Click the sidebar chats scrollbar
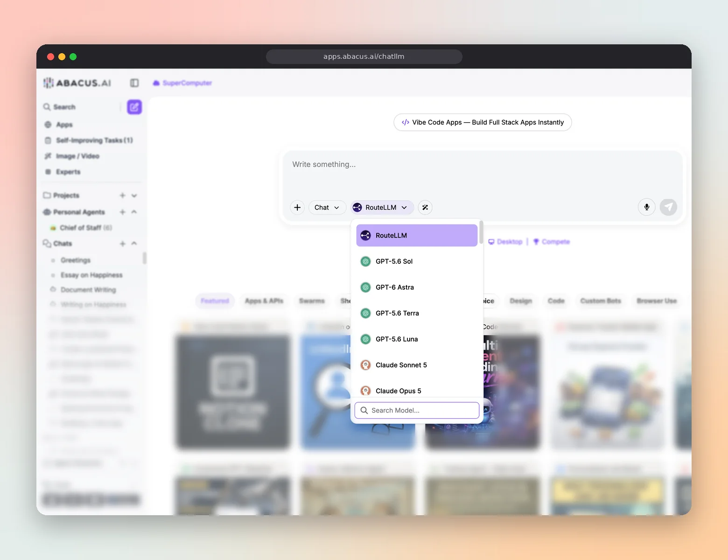The height and width of the screenshot is (560, 728). pyautogui.click(x=145, y=258)
